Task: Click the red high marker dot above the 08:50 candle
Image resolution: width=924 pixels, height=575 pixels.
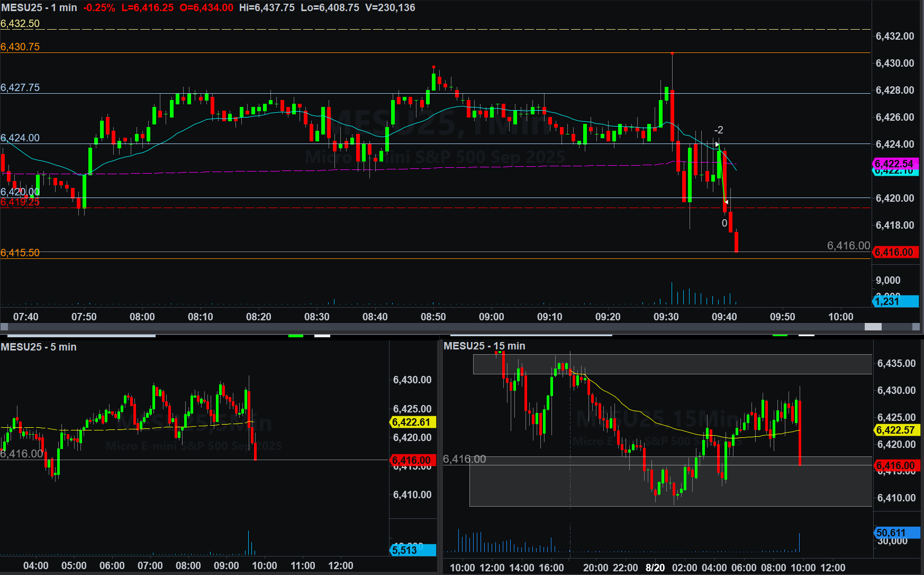Action: 434,67
